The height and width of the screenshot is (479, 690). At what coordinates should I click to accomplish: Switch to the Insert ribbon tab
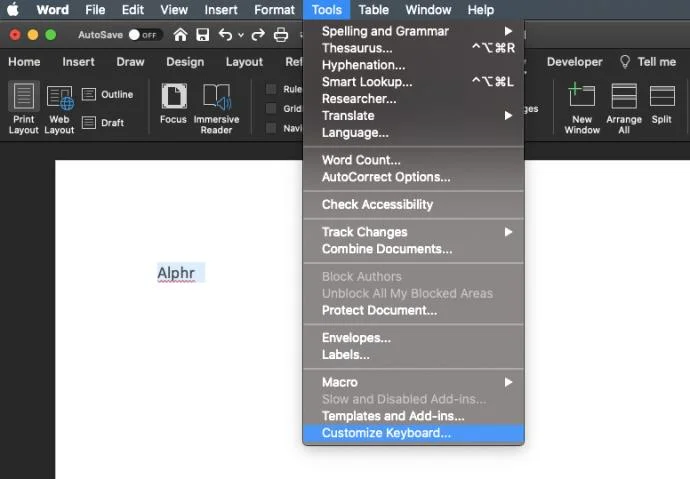click(78, 62)
